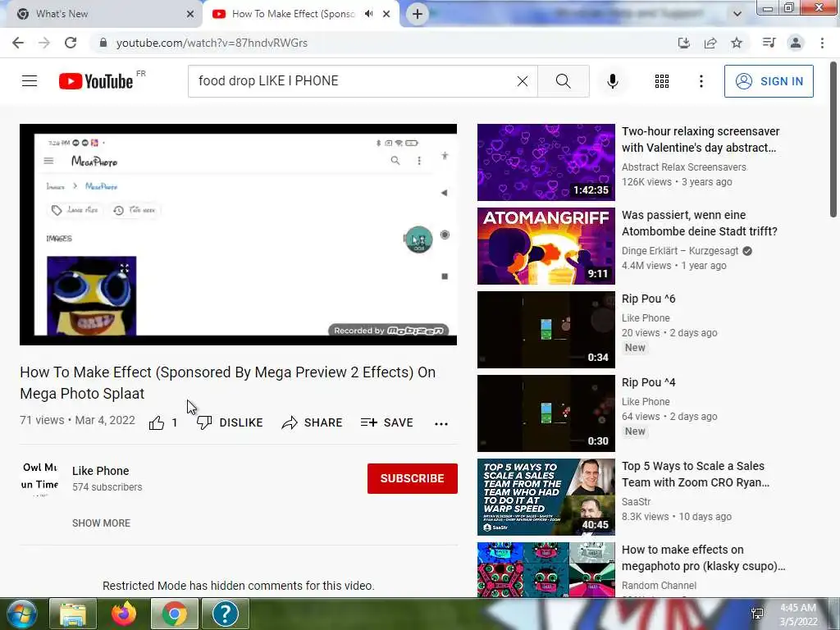Open the Help question mark taskbar icon
840x630 pixels.
(225, 614)
